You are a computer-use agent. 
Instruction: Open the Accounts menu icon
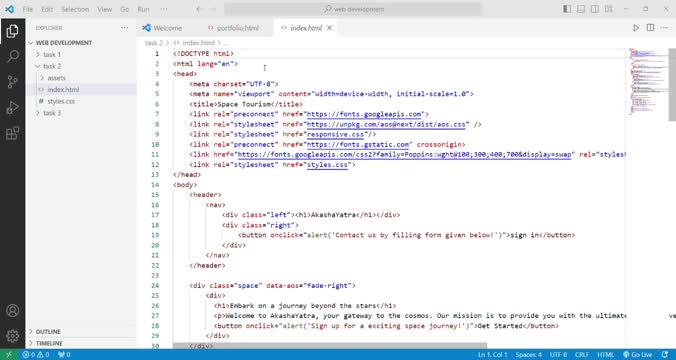click(13, 310)
